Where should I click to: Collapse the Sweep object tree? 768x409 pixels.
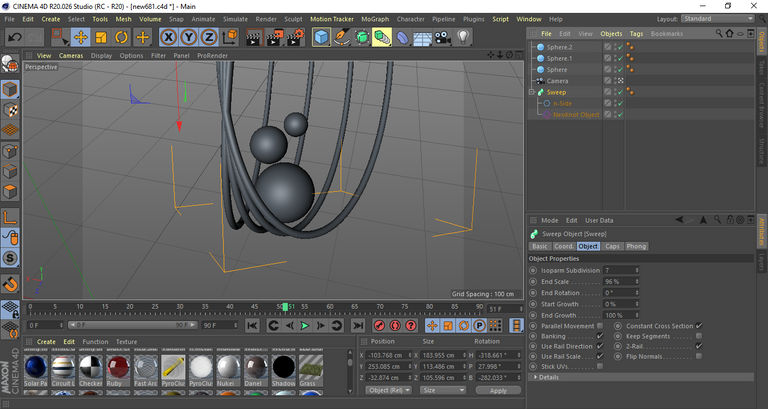point(532,92)
